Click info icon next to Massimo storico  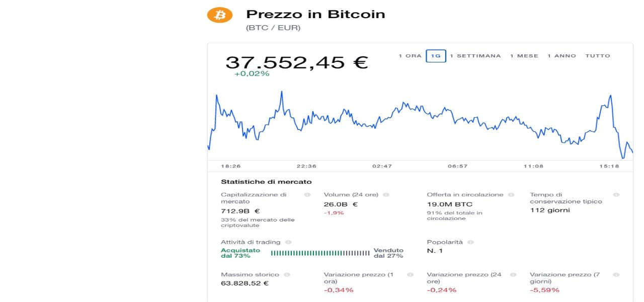[287, 275]
